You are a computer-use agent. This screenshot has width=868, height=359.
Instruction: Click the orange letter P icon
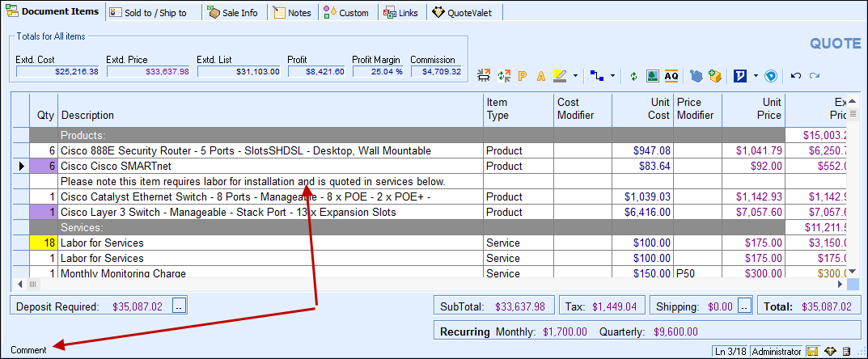523,76
